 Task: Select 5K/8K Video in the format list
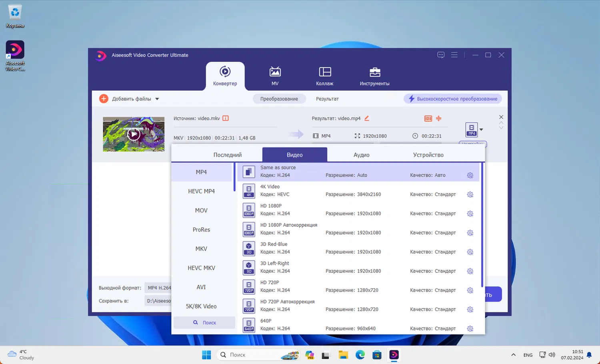[201, 306]
